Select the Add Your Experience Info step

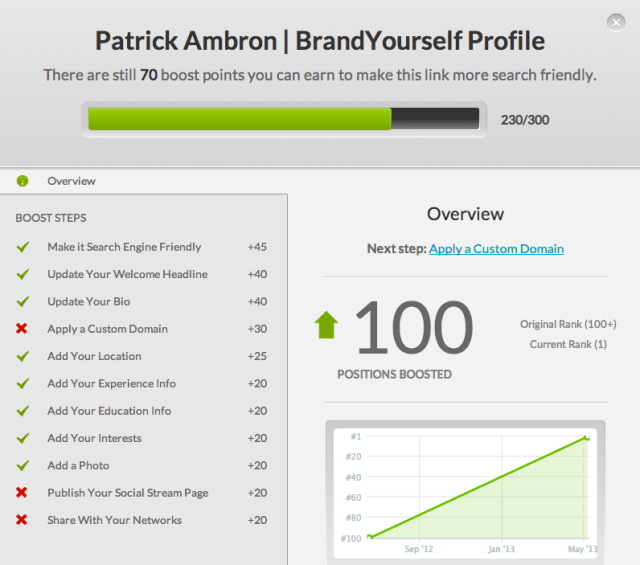[x=111, y=383]
